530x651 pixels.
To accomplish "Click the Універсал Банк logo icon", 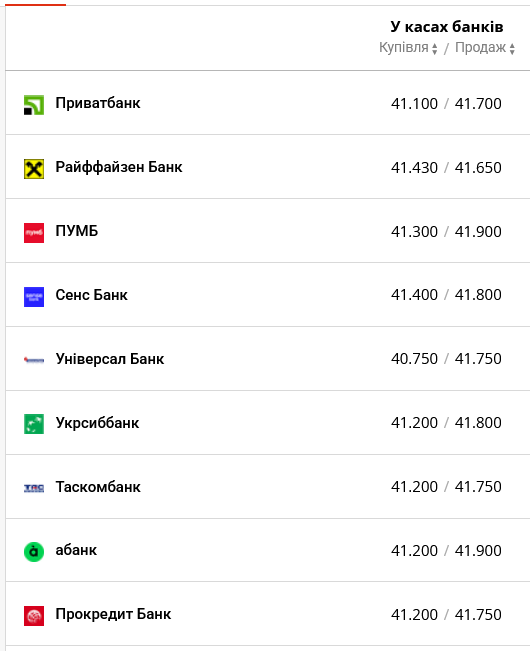I will 34,360.
